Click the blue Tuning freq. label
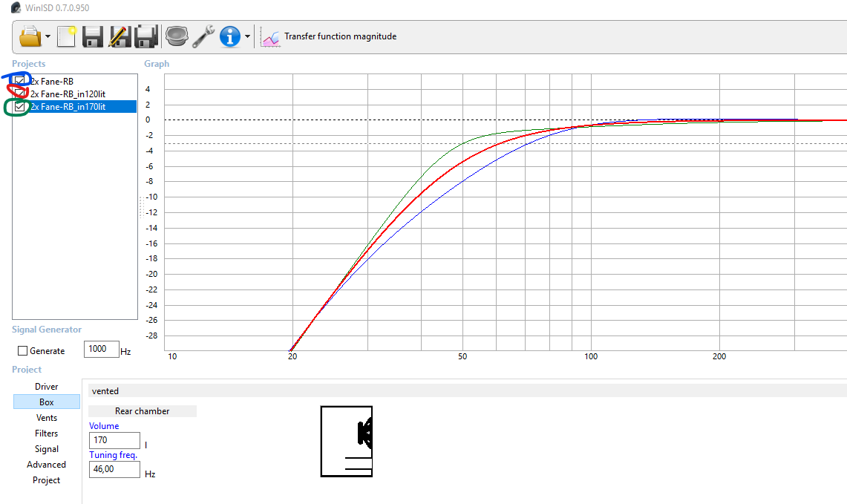 [114, 455]
